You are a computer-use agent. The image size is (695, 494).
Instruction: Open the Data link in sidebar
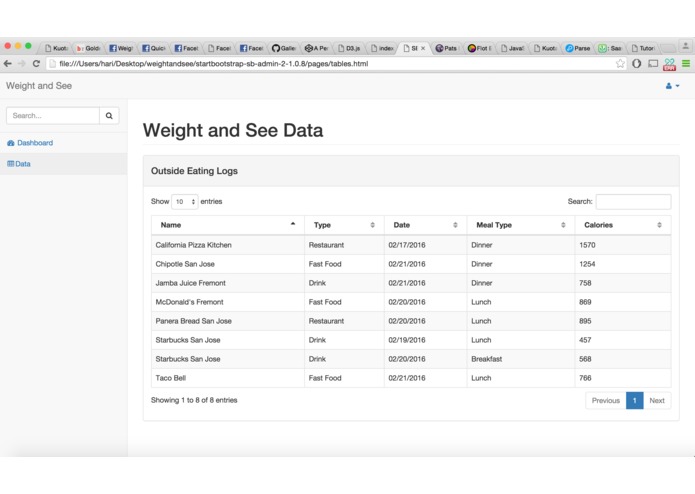pos(23,164)
